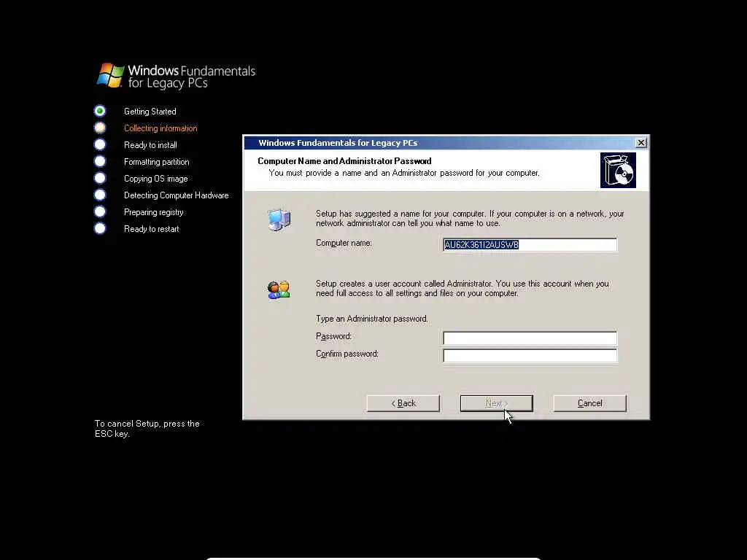Click the Computer name field
This screenshot has width=747, height=560.
(530, 245)
